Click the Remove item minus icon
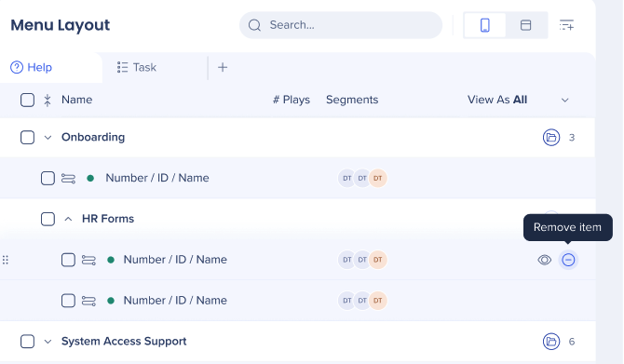Screen dimensions: 624x364 click(x=568, y=260)
